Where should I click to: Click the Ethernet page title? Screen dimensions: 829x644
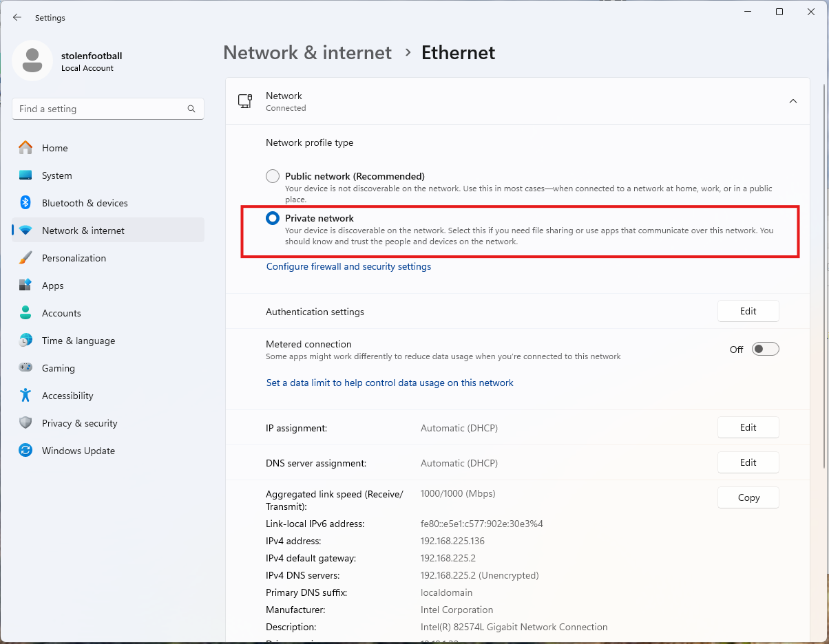459,52
